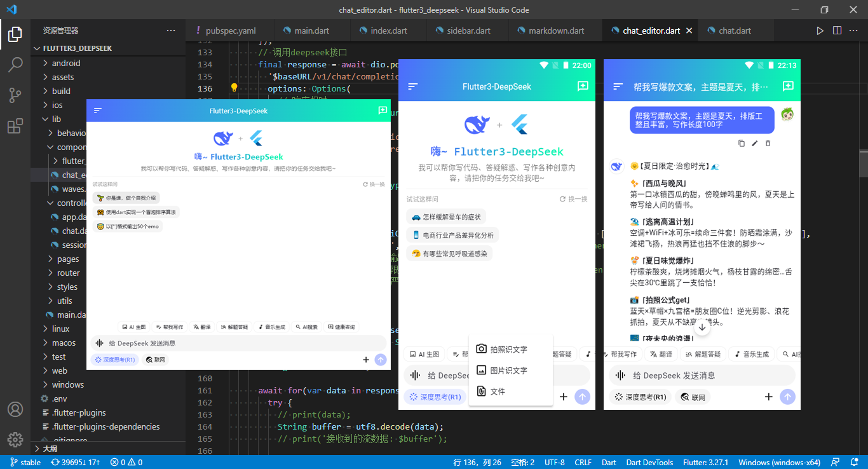Click 换一换 in the middle phone preview

pos(574,199)
